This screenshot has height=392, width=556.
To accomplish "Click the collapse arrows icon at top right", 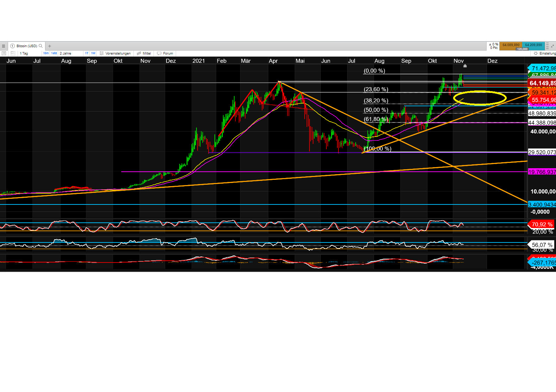I will [x=552, y=46].
